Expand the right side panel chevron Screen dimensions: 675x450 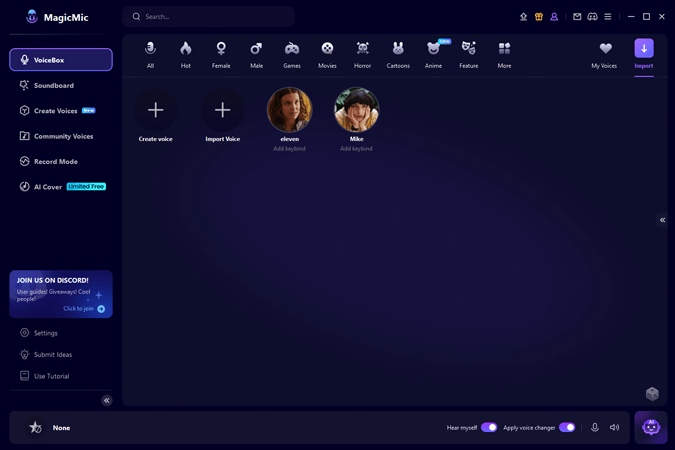662,220
